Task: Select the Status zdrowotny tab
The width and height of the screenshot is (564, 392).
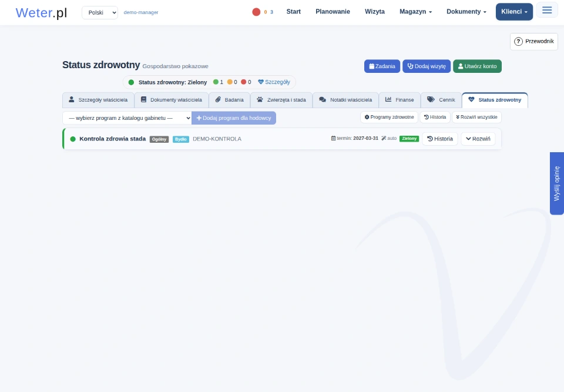Action: (495, 100)
